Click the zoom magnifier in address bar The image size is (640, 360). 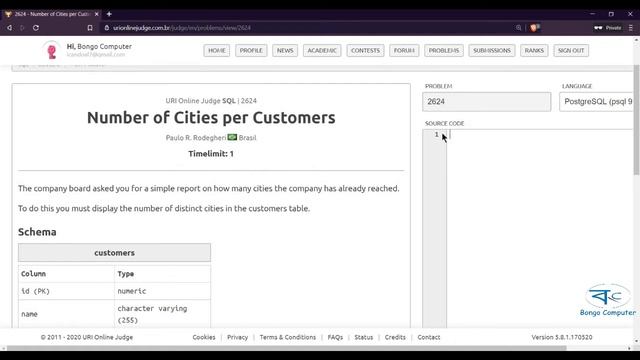click(519, 28)
